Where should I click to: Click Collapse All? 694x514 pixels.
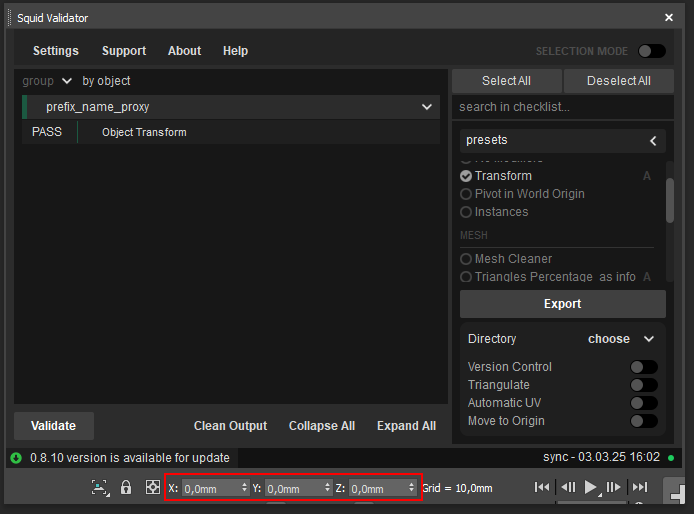pyautogui.click(x=322, y=426)
